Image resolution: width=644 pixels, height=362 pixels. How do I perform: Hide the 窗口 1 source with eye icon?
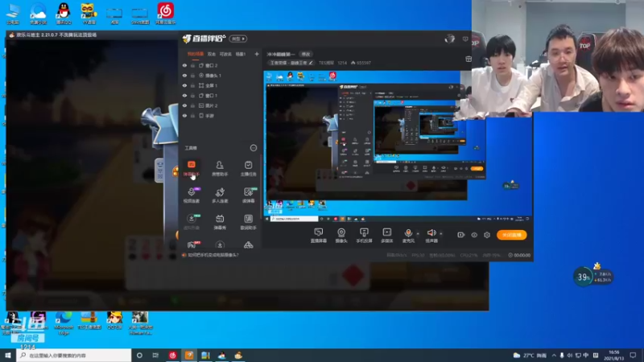coord(184,96)
